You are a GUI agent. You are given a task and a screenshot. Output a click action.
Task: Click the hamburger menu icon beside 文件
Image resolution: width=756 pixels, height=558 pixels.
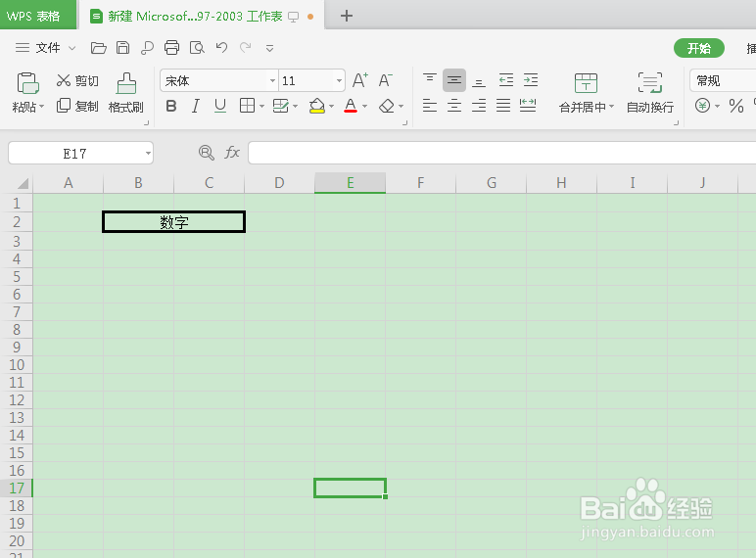click(x=23, y=48)
